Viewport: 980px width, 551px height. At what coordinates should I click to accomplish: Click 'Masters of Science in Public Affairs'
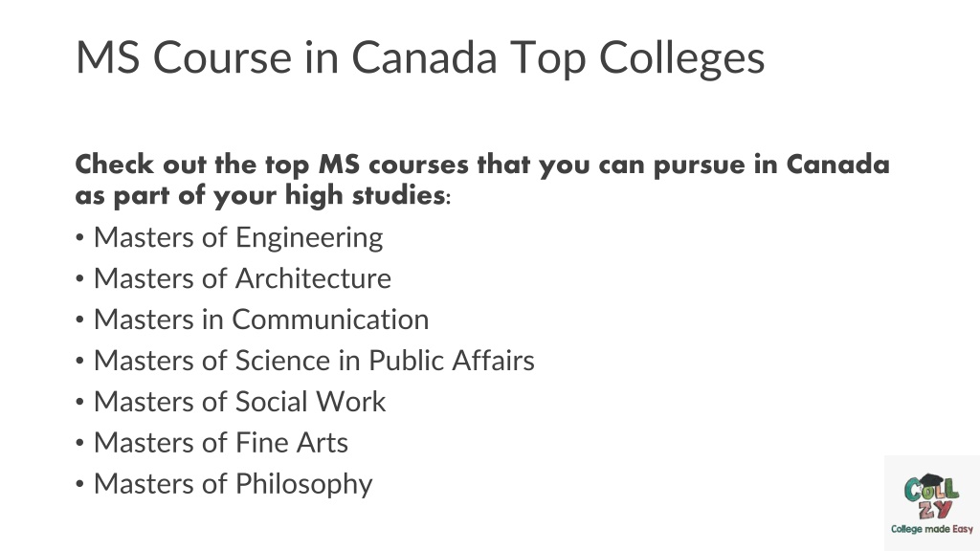click(314, 361)
